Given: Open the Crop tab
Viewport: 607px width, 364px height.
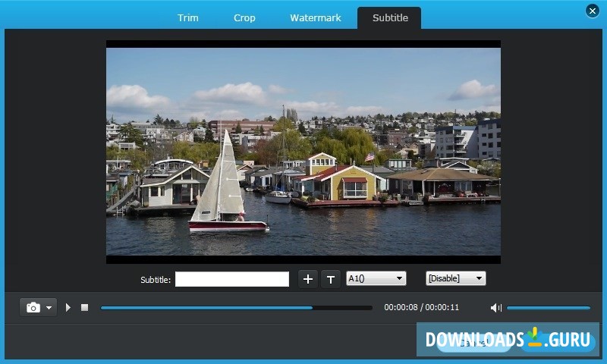Looking at the screenshot, I should tap(244, 17).
